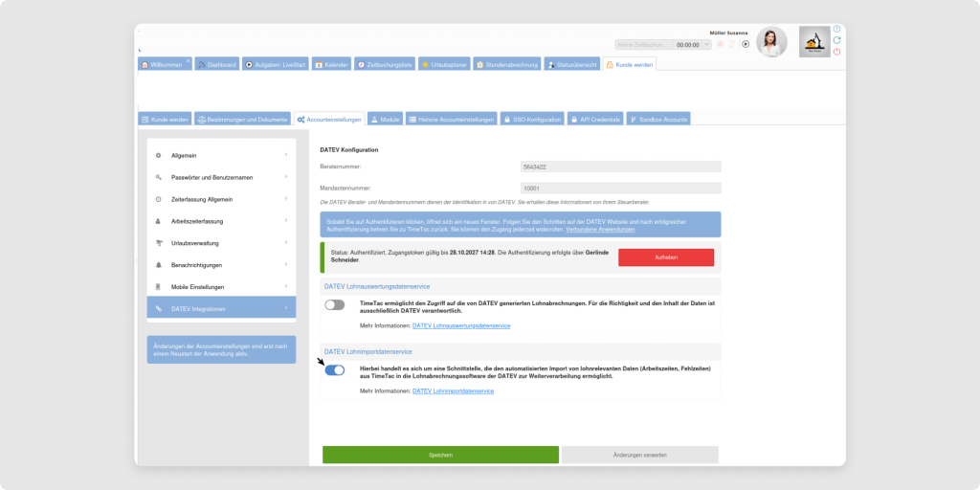Switch to the Urlaubsplaner tab
The height and width of the screenshot is (490, 980).
tap(444, 64)
